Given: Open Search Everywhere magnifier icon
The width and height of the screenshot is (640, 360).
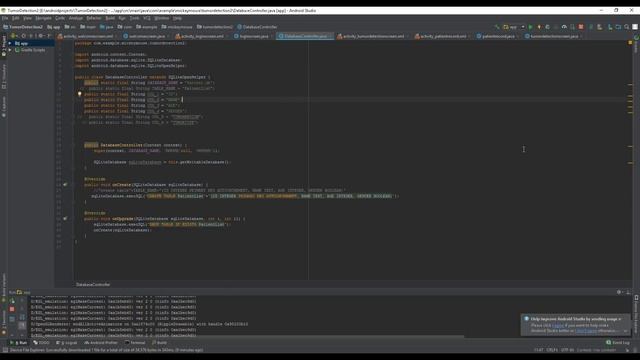Looking at the screenshot, I should pyautogui.click(x=627, y=27).
